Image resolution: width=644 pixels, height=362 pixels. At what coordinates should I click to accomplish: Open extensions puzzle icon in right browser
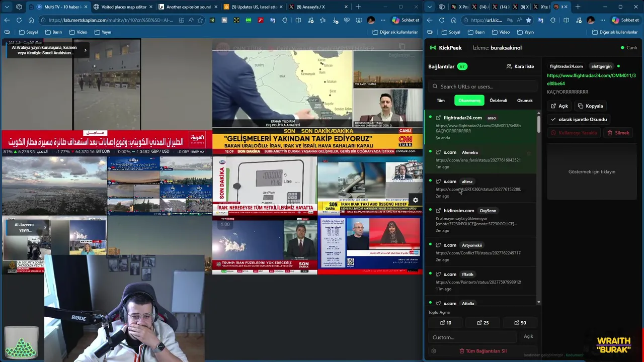(x=553, y=20)
